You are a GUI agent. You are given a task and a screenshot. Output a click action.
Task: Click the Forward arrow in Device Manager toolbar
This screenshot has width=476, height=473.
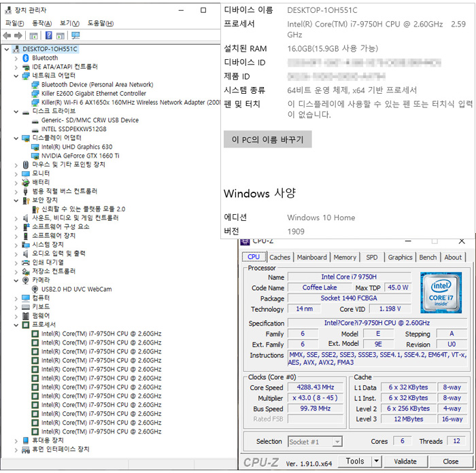coord(18,35)
